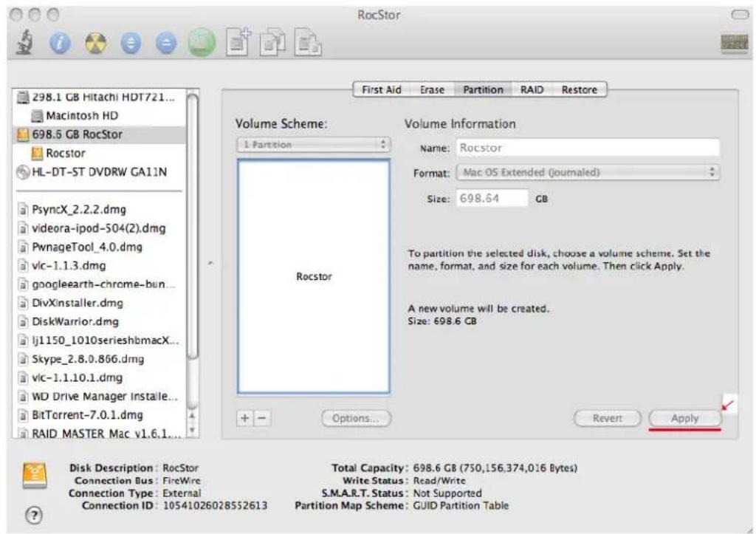
Task: Click the minus remove partition button
Action: (x=262, y=418)
